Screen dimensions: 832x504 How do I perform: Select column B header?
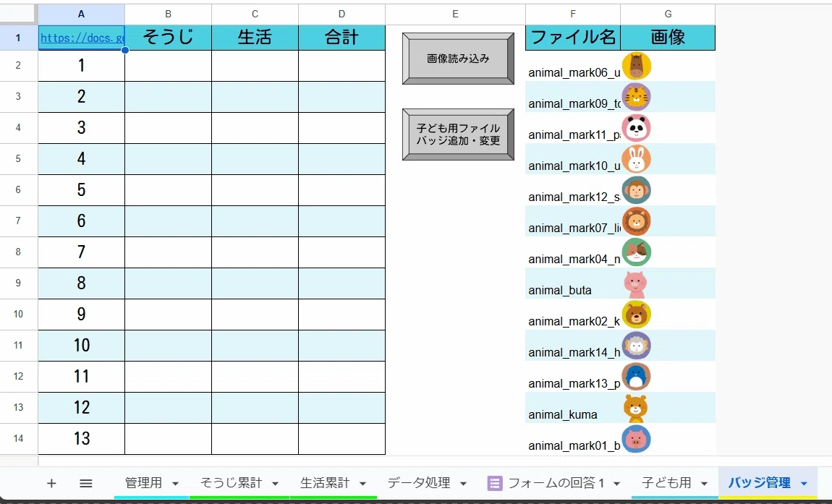coord(168,14)
